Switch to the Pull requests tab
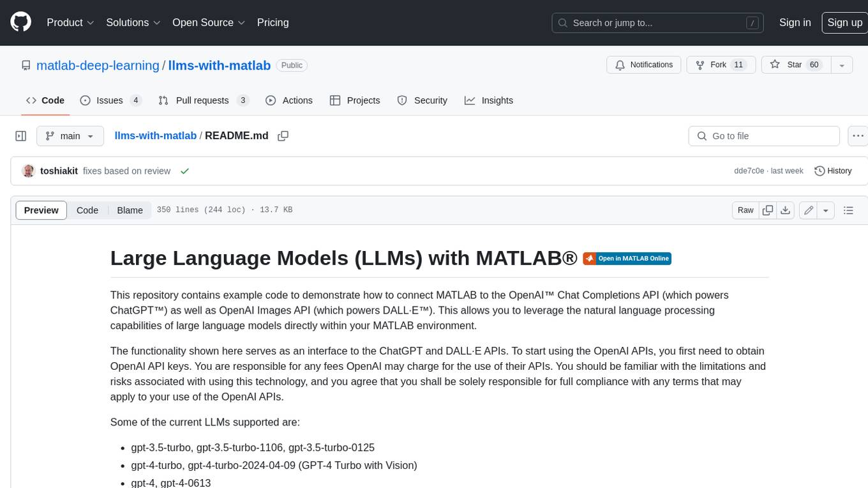Viewport: 868px width, 488px height. point(203,100)
